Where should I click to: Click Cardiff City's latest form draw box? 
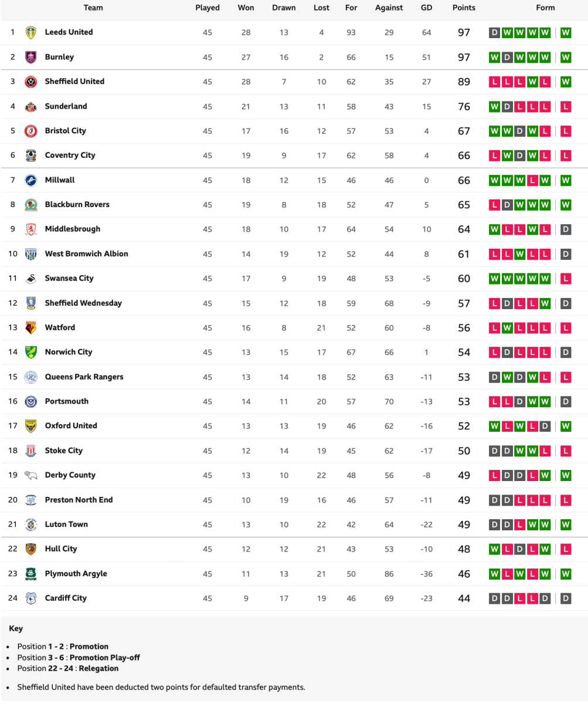click(x=566, y=598)
